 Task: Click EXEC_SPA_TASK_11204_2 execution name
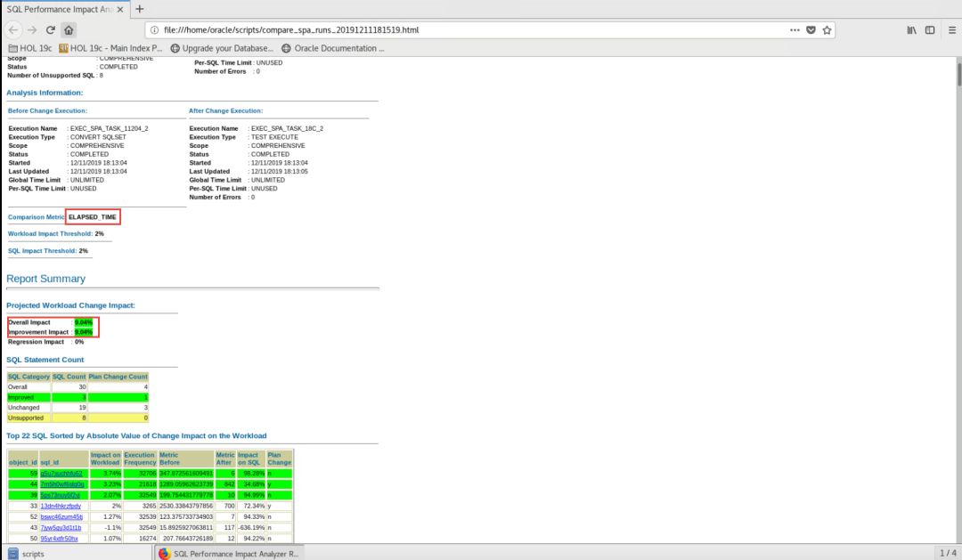pyautogui.click(x=110, y=128)
